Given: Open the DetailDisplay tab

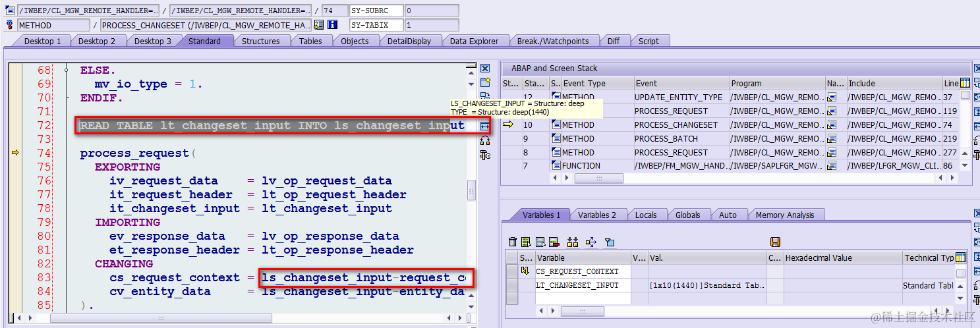Looking at the screenshot, I should [409, 41].
